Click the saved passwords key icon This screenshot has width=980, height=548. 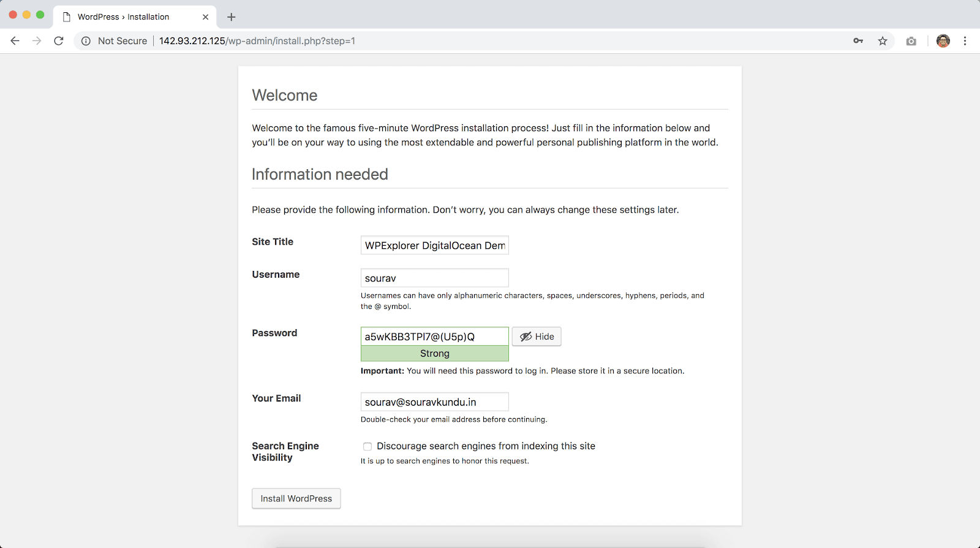(858, 41)
